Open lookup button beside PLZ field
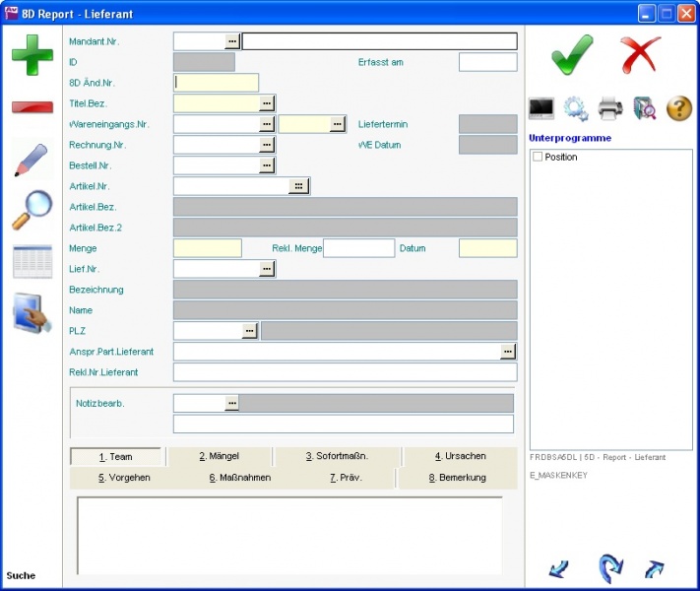Image resolution: width=700 pixels, height=591 pixels. coord(250,331)
